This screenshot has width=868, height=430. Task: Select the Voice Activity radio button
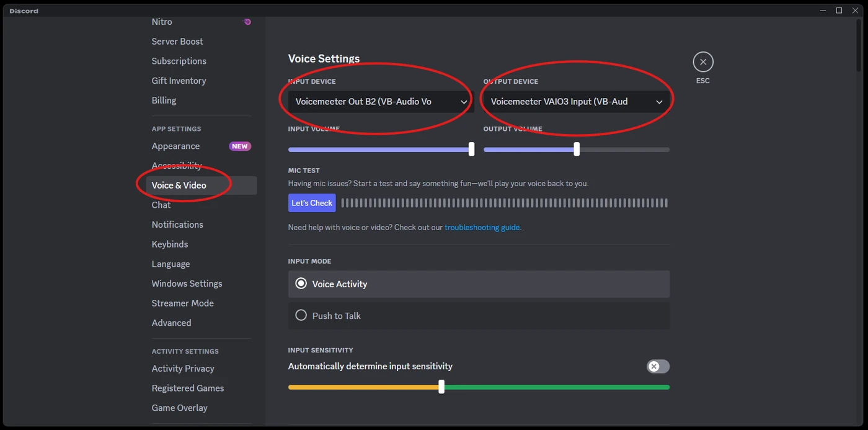[x=301, y=284]
